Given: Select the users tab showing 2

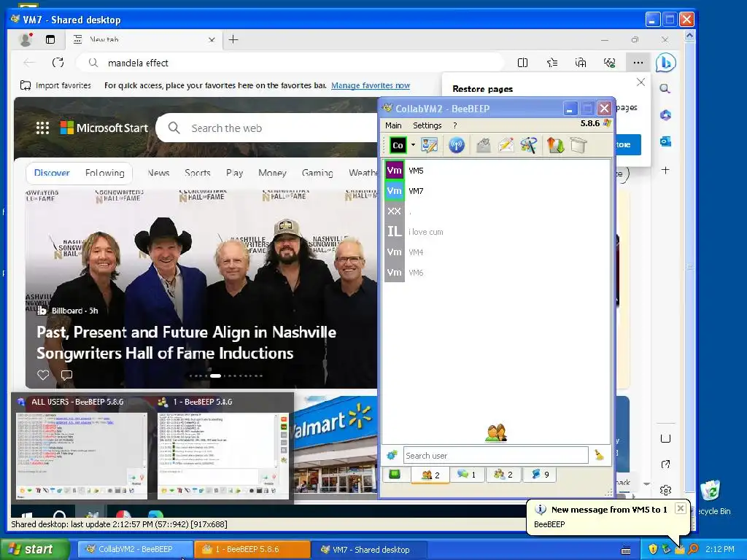Looking at the screenshot, I should (x=430, y=475).
